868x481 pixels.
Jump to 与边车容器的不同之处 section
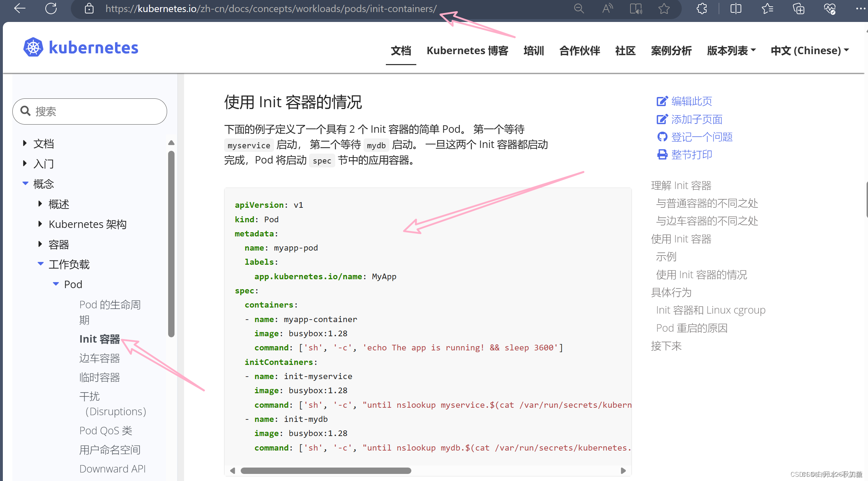click(x=707, y=221)
